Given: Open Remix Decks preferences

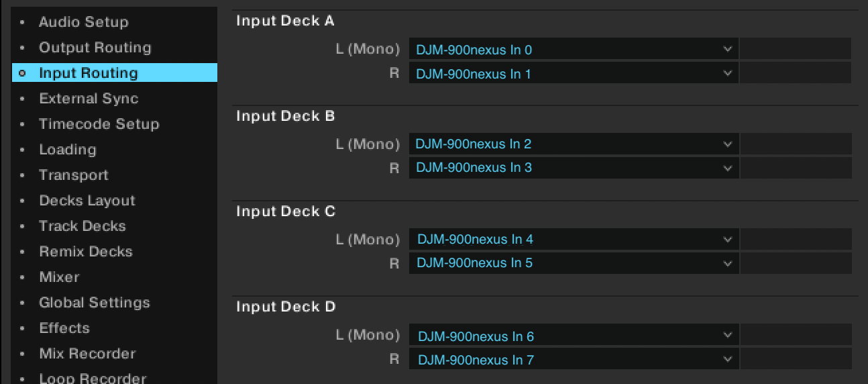Looking at the screenshot, I should pos(86,252).
